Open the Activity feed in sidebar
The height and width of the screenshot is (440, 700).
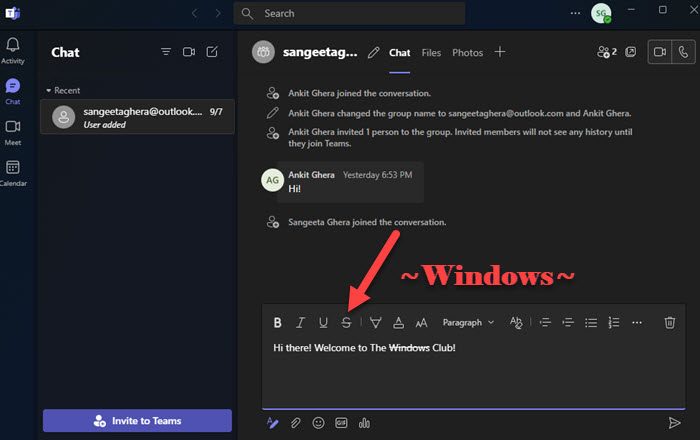click(x=12, y=50)
